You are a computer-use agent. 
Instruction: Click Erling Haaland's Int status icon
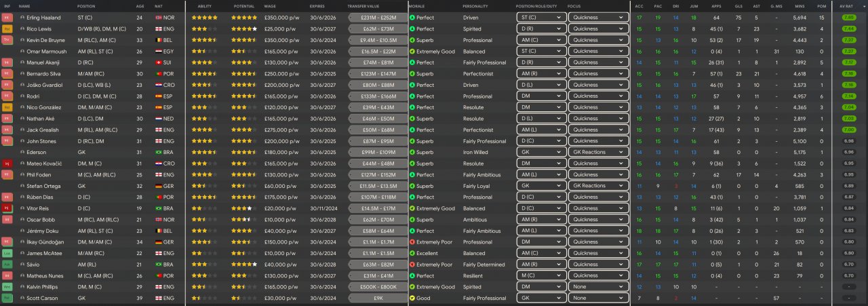(7, 17)
